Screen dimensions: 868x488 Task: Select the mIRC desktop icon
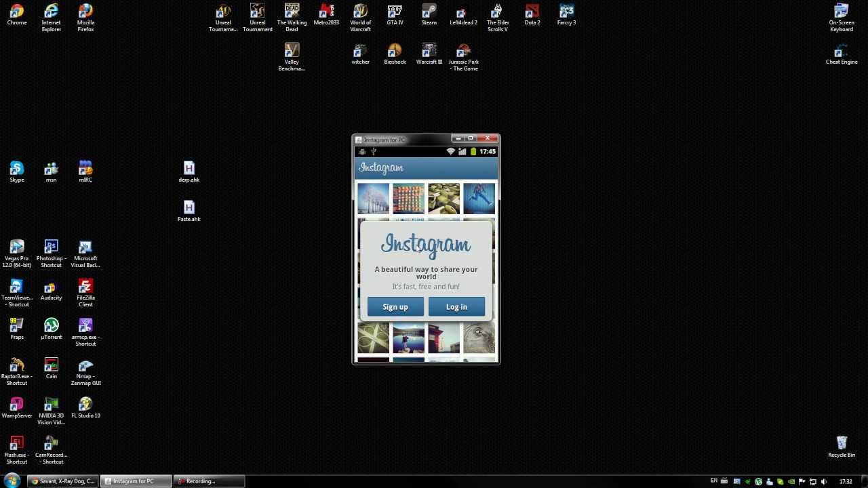85,172
